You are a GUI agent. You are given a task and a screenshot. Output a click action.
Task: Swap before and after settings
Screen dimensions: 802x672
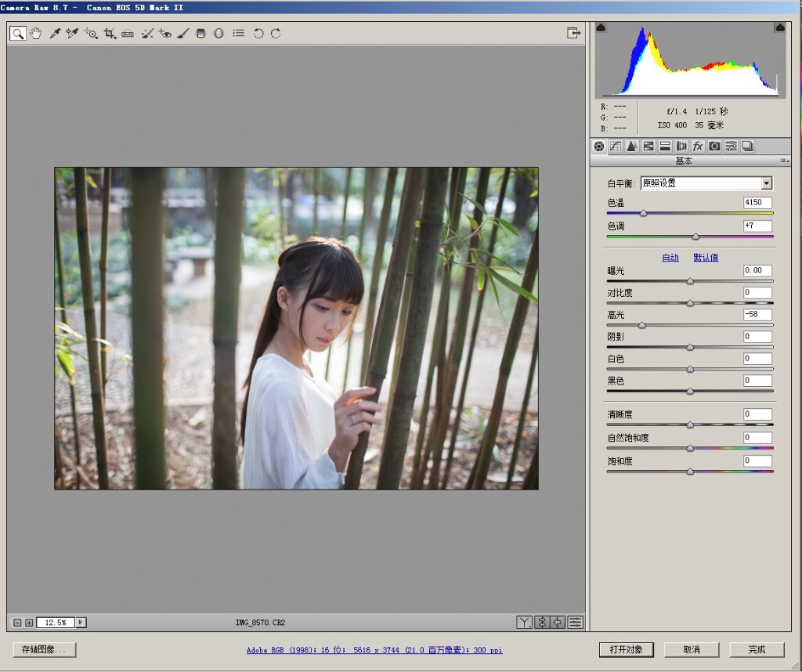click(x=542, y=622)
